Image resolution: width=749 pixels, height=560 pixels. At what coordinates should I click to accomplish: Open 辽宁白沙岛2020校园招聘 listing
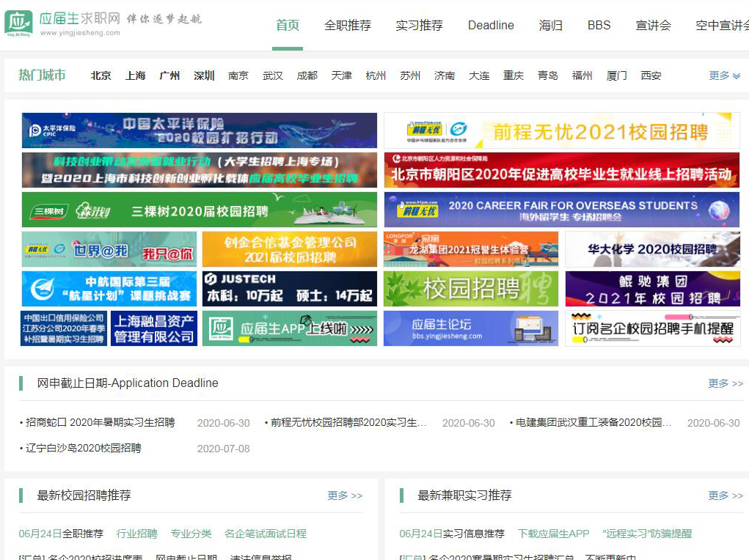coord(84,449)
